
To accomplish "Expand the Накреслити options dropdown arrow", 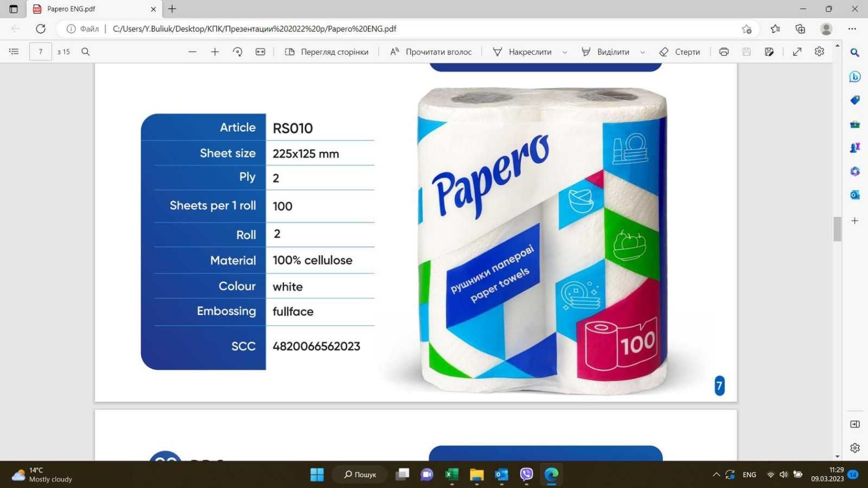I will (565, 52).
